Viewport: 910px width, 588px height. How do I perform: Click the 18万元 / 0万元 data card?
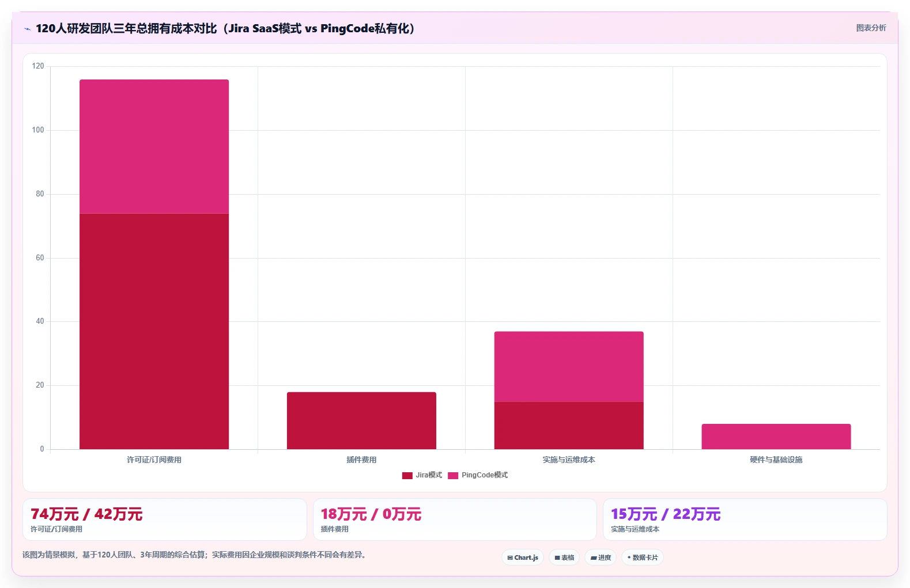tap(455, 519)
